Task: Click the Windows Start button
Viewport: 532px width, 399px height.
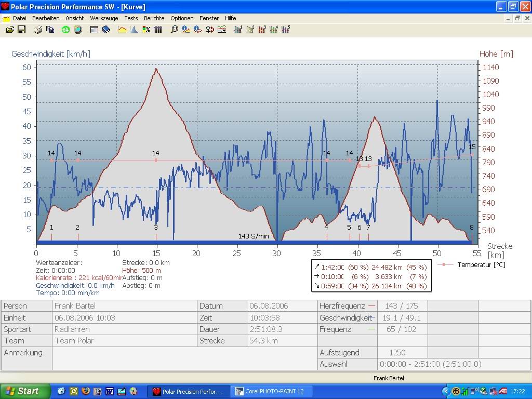Action: click(25, 391)
